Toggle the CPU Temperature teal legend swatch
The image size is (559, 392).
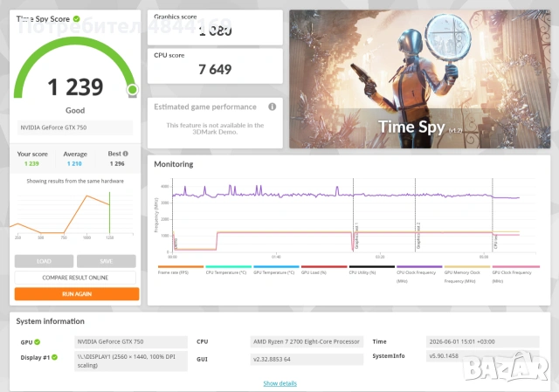pyautogui.click(x=229, y=266)
